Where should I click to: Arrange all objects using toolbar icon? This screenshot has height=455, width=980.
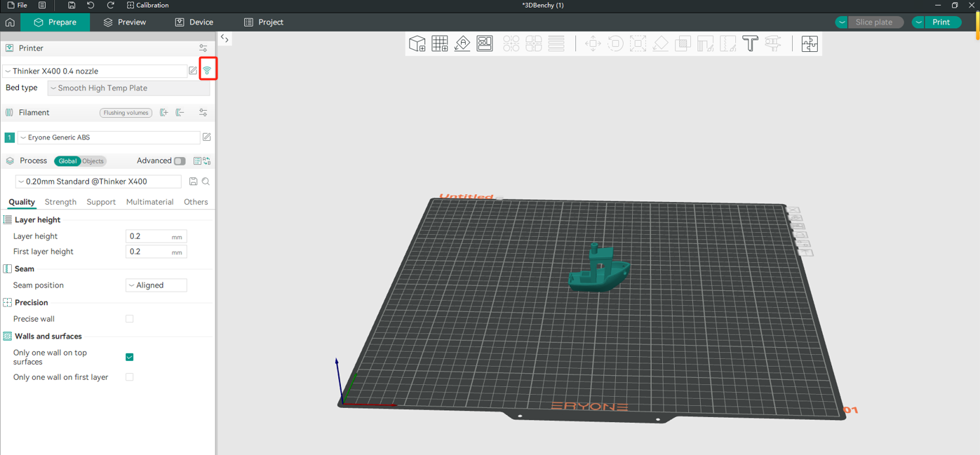click(485, 43)
